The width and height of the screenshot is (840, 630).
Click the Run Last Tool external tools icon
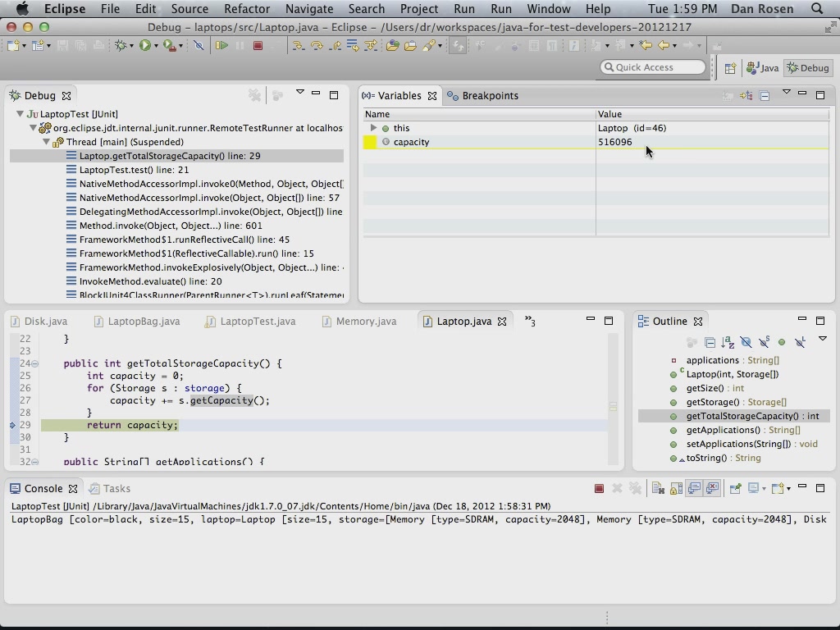point(169,46)
